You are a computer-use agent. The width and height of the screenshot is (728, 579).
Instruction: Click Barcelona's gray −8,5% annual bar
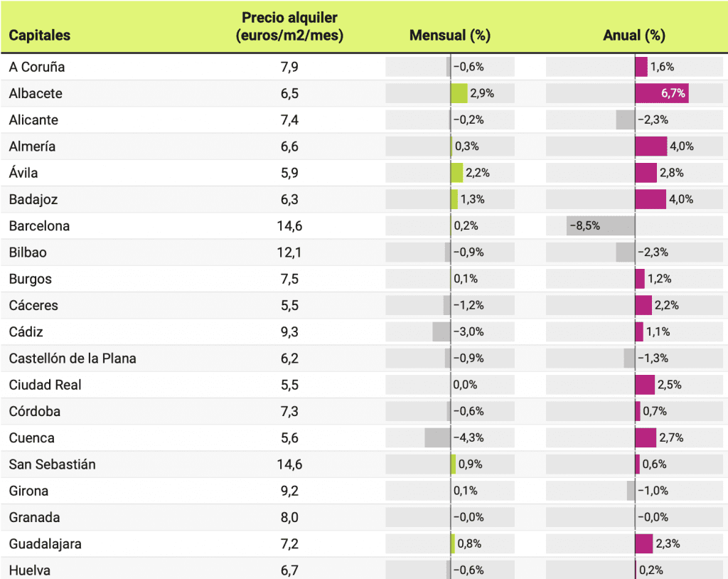[600, 226]
